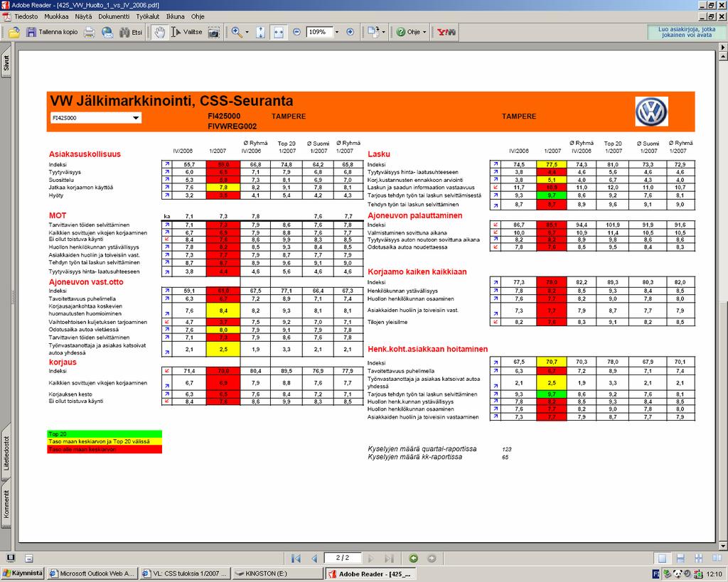The height and width of the screenshot is (582, 728).
Task: Select the Hand tool
Action: 160,32
